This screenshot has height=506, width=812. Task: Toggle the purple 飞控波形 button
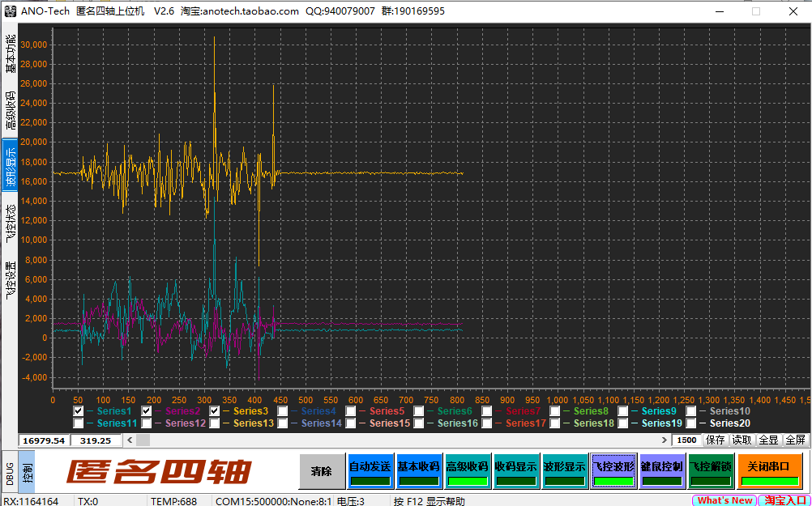click(613, 471)
